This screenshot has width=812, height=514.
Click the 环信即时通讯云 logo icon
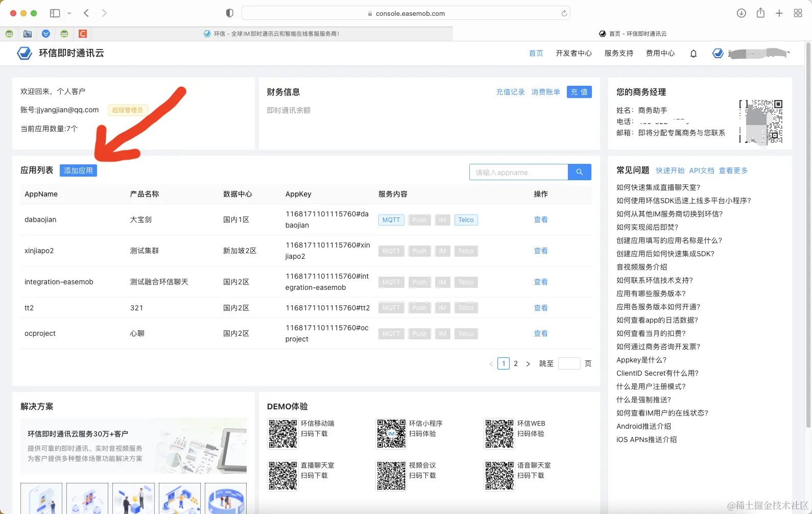[25, 53]
